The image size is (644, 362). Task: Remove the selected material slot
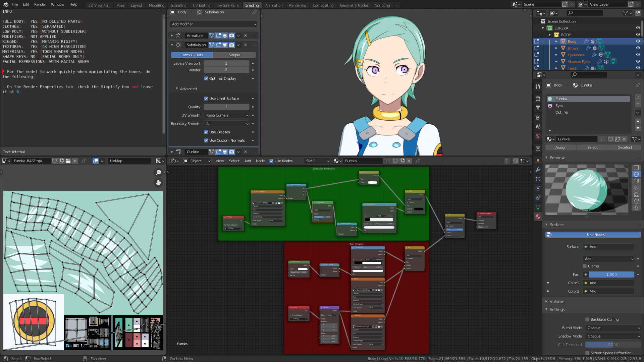coord(638,104)
